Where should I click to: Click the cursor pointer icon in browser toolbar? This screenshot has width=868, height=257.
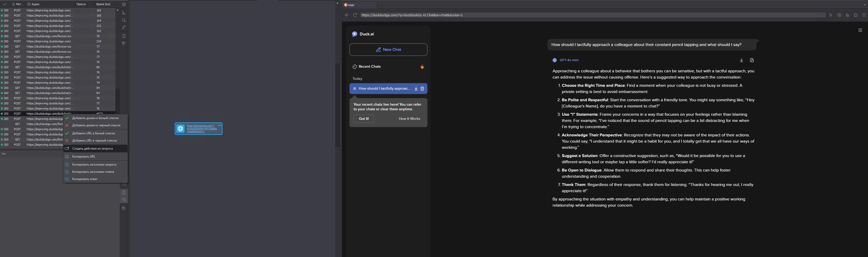[847, 15]
